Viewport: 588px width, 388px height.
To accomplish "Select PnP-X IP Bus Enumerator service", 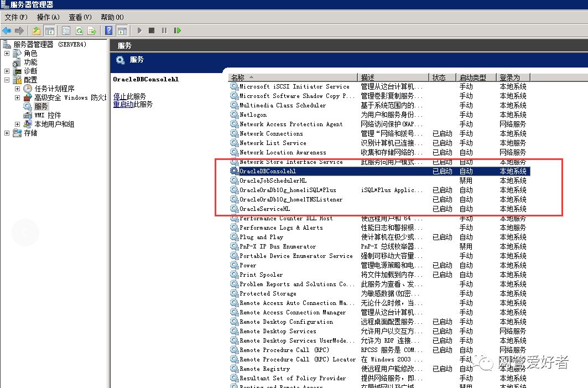I will point(278,246).
